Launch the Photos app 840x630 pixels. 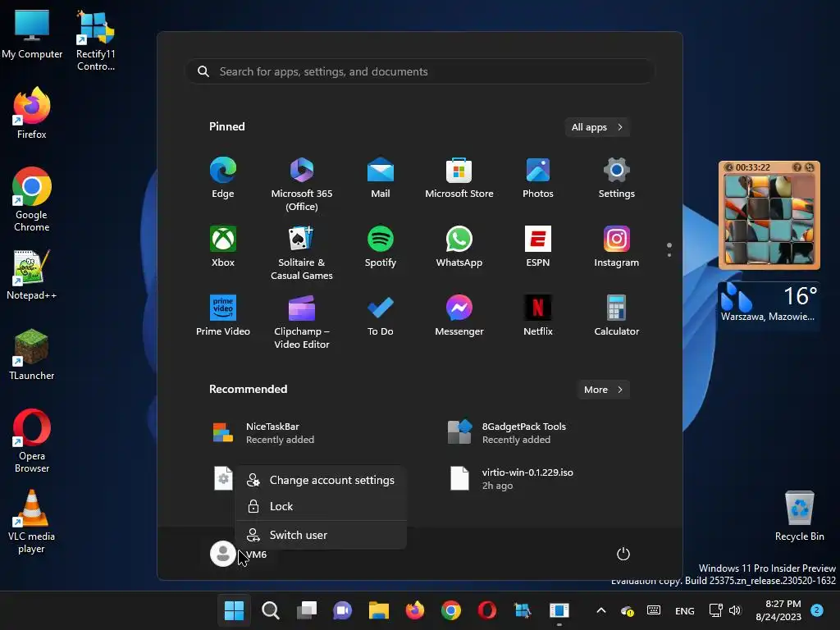(x=538, y=178)
